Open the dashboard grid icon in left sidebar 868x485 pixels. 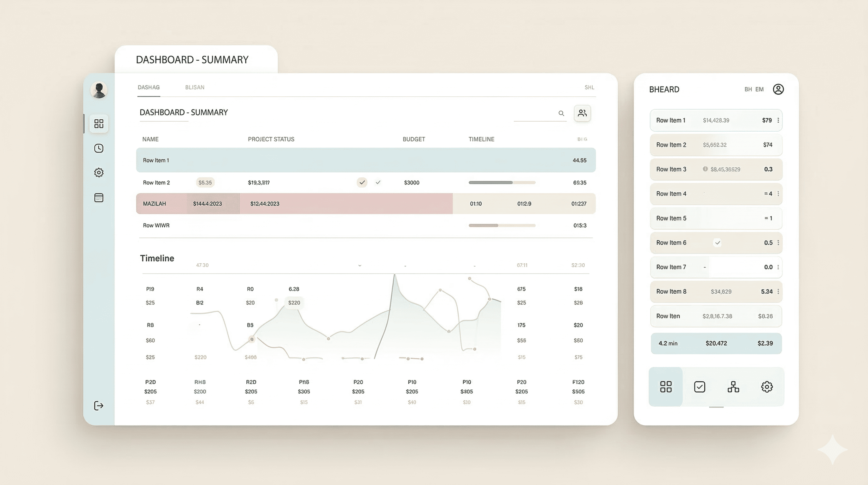[99, 124]
